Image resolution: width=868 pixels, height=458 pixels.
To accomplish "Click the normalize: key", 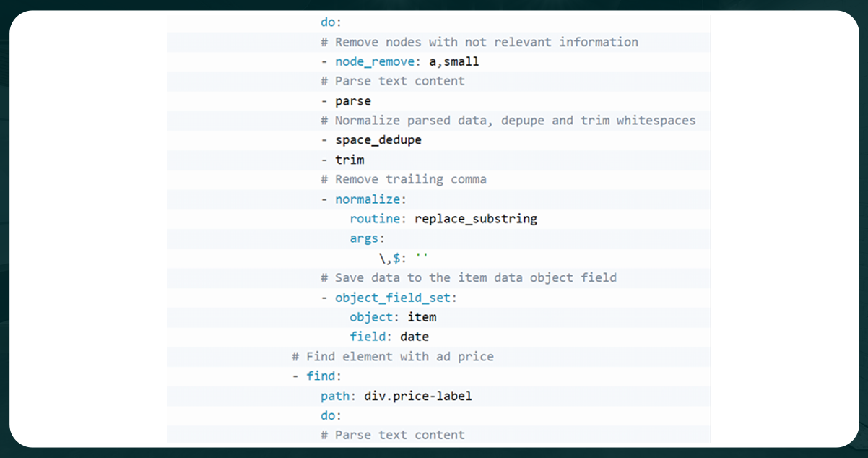I will coord(369,199).
